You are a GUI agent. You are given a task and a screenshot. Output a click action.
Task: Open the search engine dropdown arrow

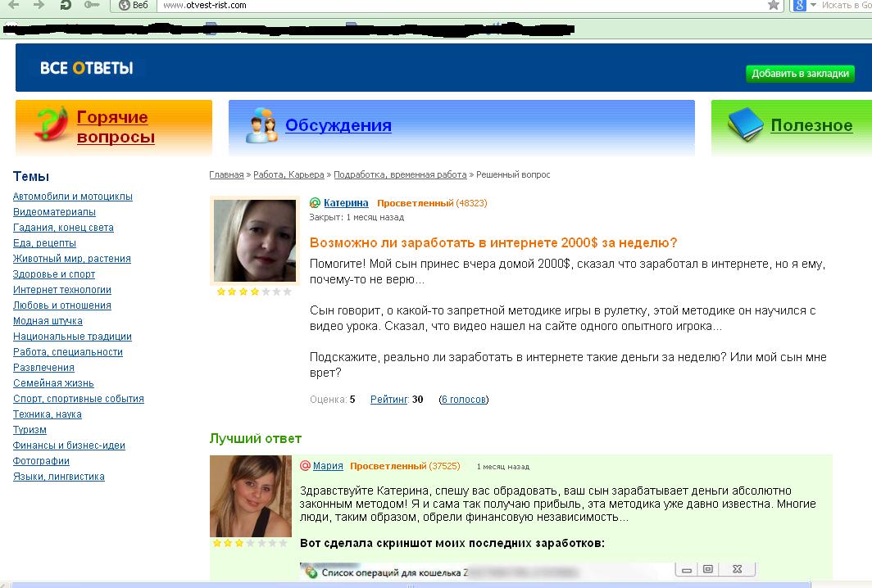point(813,5)
